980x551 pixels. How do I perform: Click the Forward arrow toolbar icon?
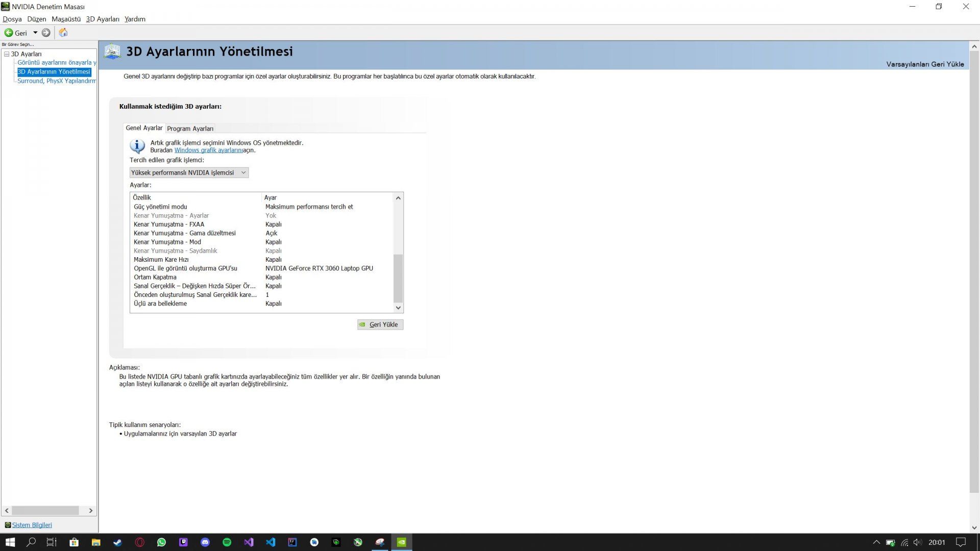pyautogui.click(x=46, y=33)
